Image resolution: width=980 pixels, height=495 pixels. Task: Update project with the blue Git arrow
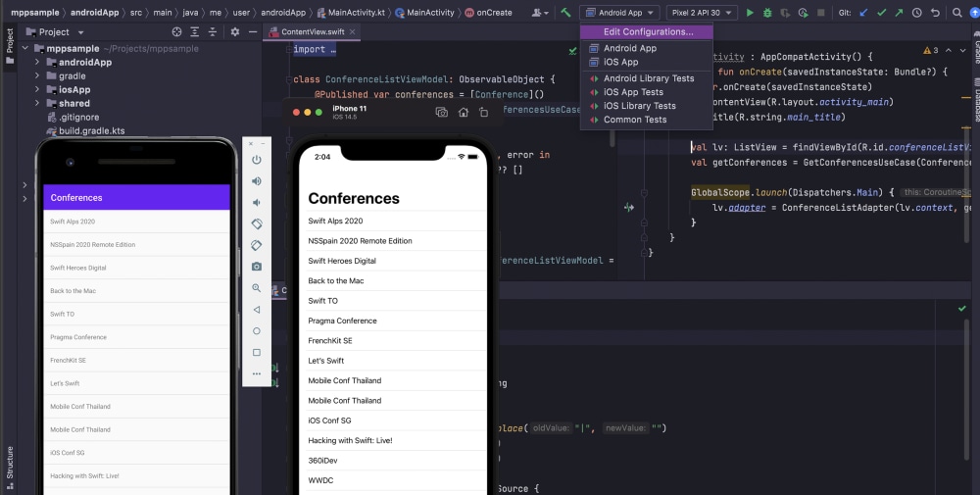863,13
